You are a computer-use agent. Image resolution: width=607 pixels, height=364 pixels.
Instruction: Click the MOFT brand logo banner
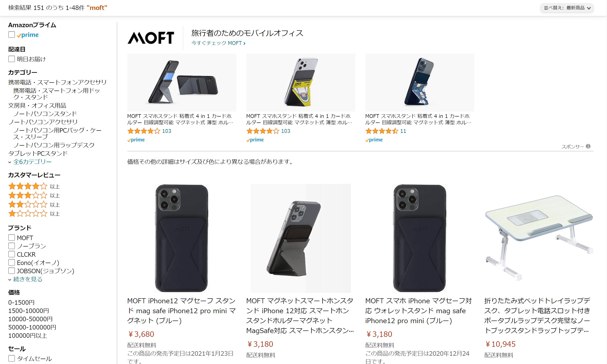point(151,38)
